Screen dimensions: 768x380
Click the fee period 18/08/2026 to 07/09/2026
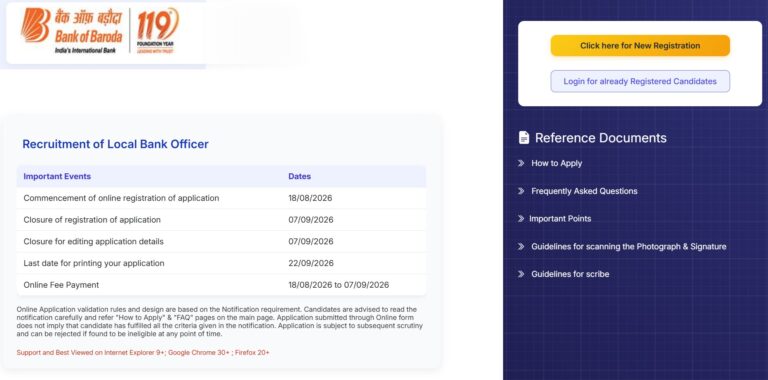coord(338,285)
